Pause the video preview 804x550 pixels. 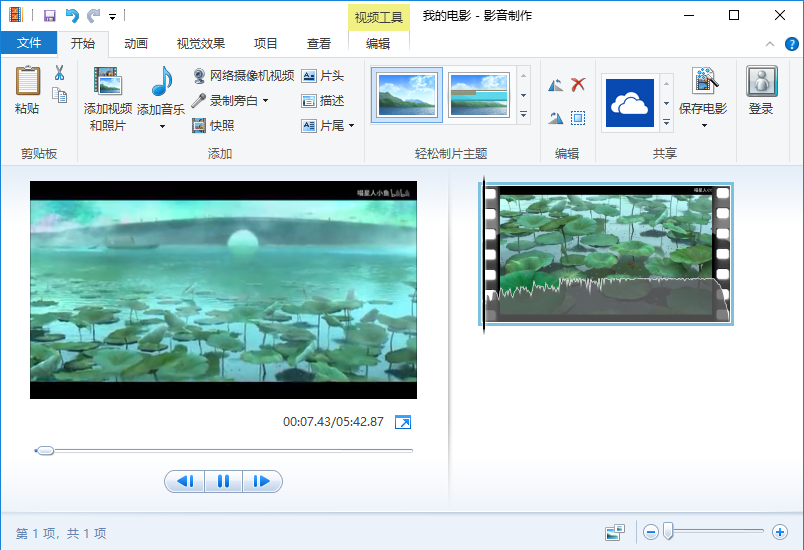point(224,481)
